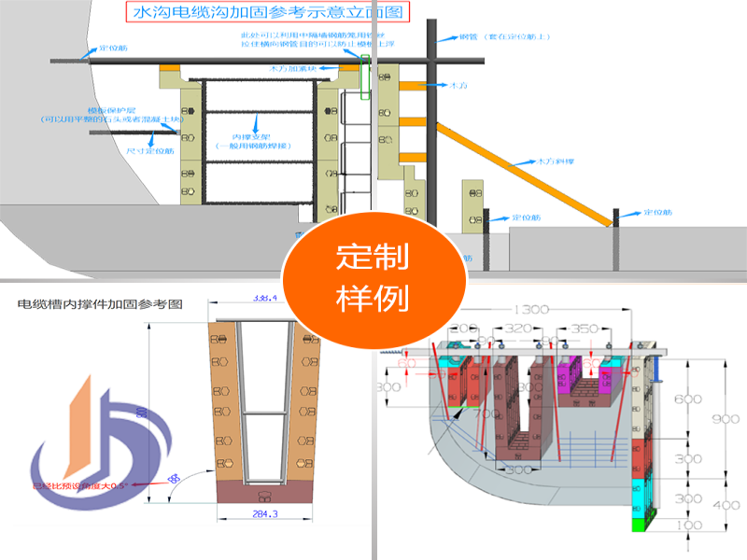Click the vertical 钢管 steel pipe symbol
Screen dimensions: 747x560
(431, 112)
